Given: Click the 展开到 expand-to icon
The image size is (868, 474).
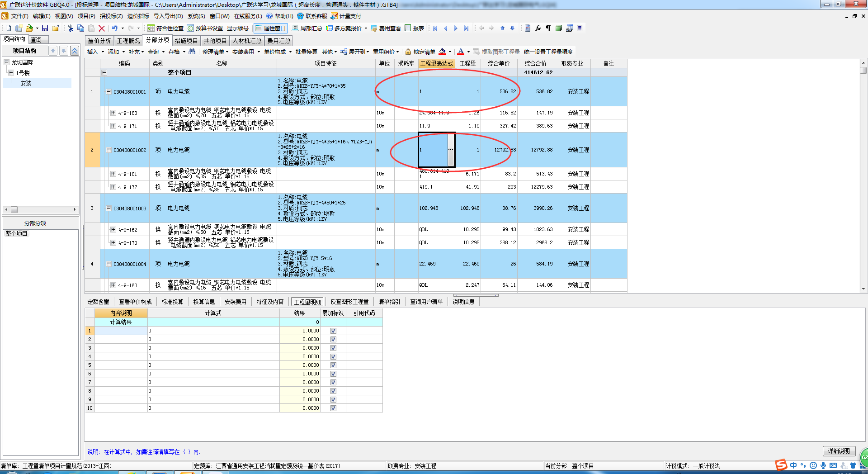Looking at the screenshot, I should click(355, 52).
